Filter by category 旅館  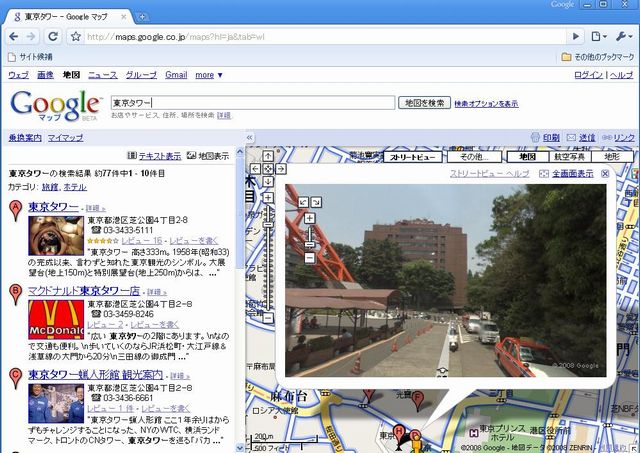tap(51, 187)
